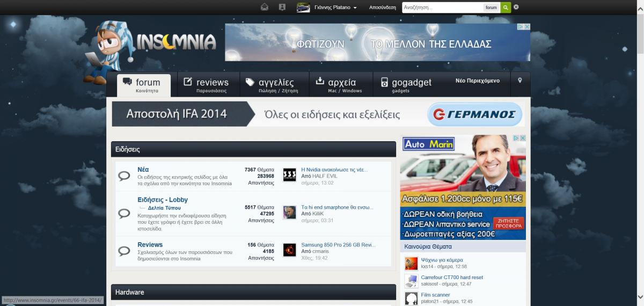644x306 pixels.
Task: Select the reviews tab
Action: tap(208, 85)
